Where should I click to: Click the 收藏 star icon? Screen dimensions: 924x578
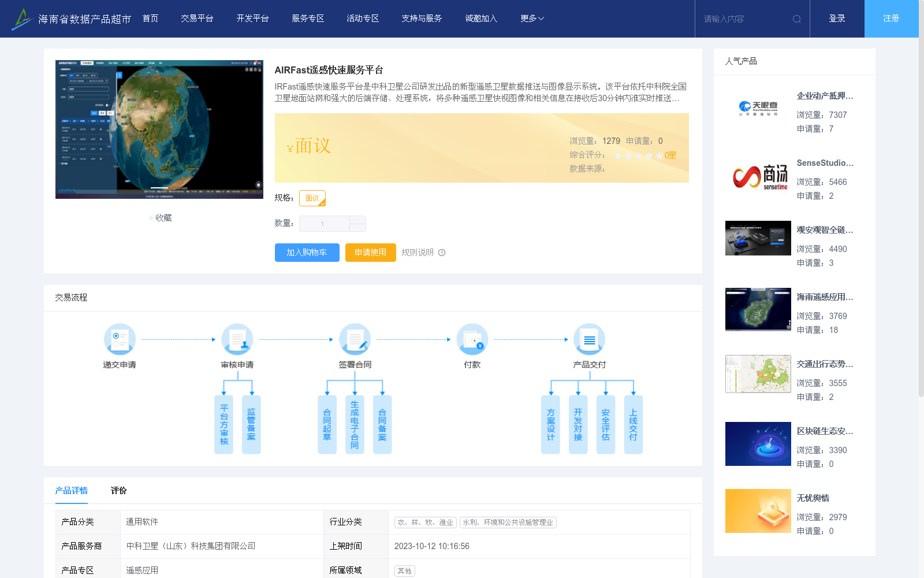point(151,218)
